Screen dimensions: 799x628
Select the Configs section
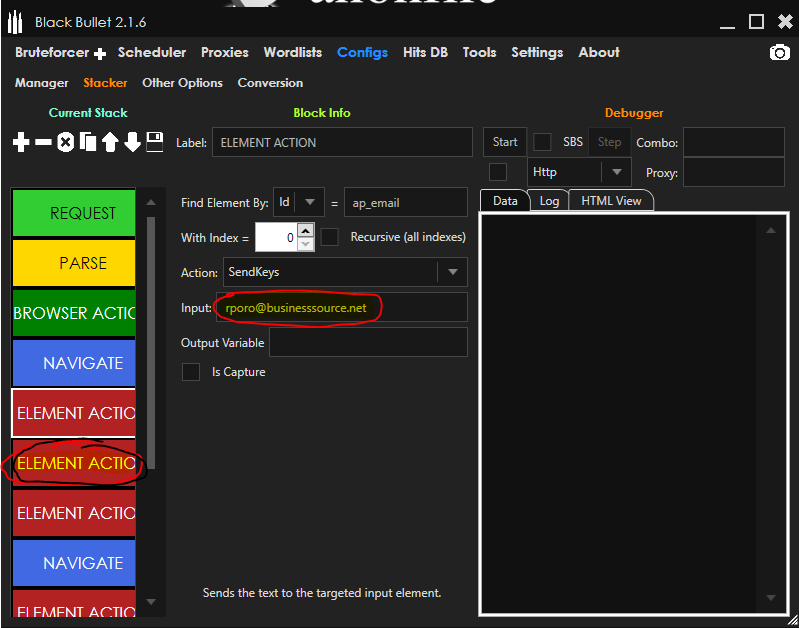[x=362, y=52]
